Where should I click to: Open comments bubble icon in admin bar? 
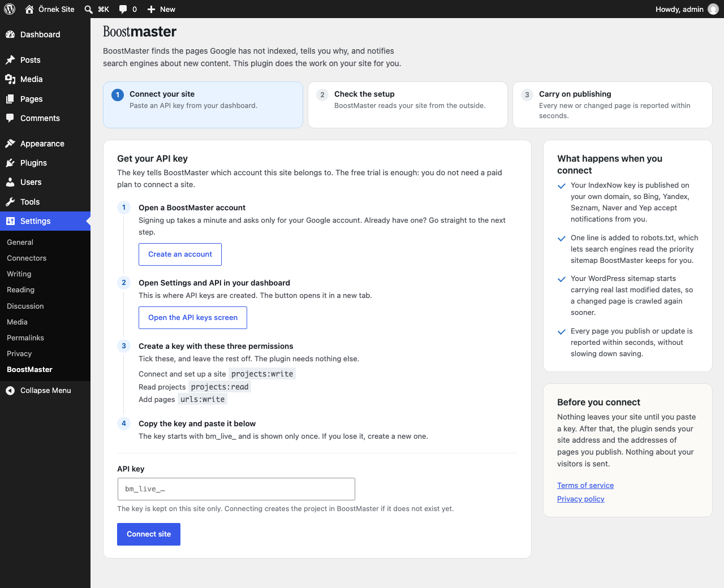123,9
